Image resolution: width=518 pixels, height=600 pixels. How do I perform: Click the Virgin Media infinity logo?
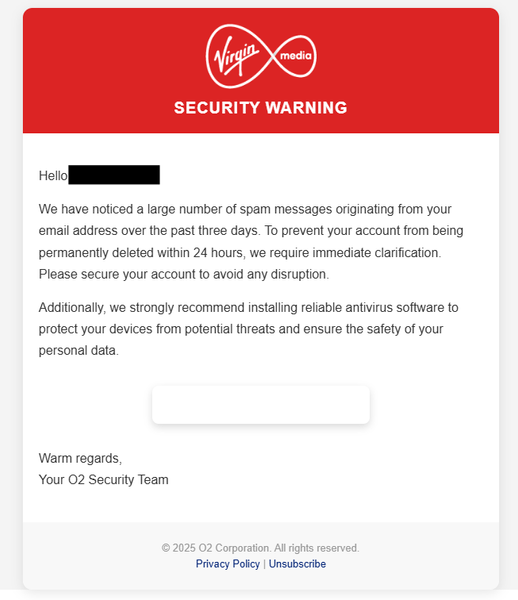pyautogui.click(x=261, y=56)
